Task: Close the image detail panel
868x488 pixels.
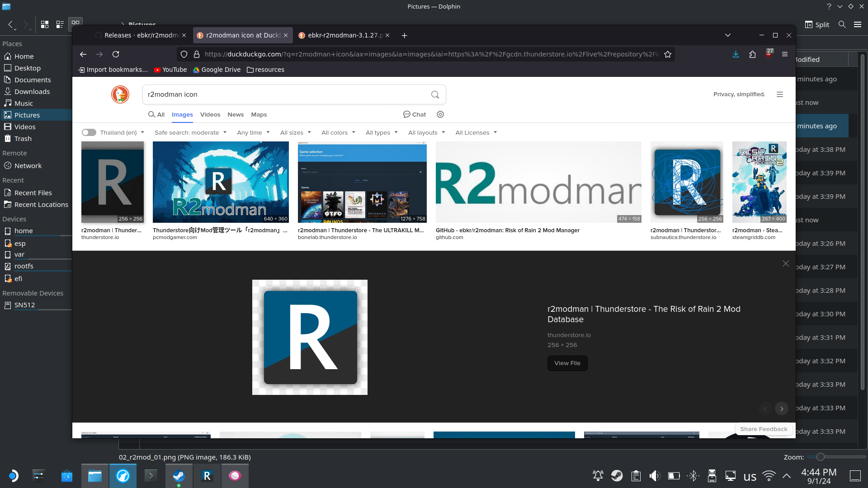Action: click(x=786, y=263)
